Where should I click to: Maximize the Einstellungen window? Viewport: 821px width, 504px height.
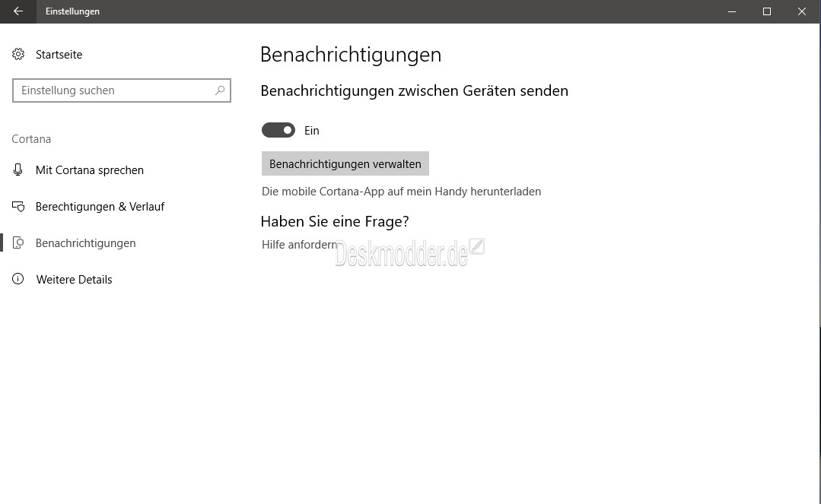point(766,11)
